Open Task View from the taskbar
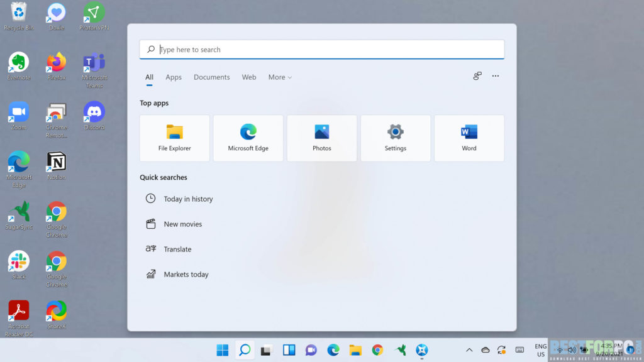The image size is (644, 362). point(267,350)
